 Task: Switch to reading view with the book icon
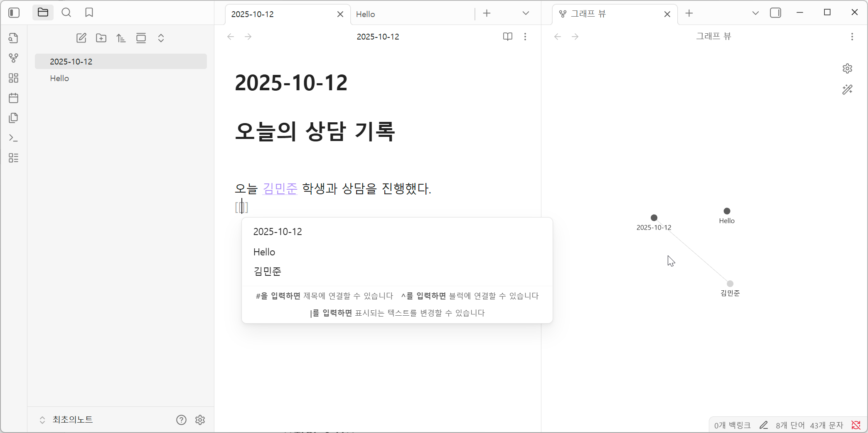point(507,37)
